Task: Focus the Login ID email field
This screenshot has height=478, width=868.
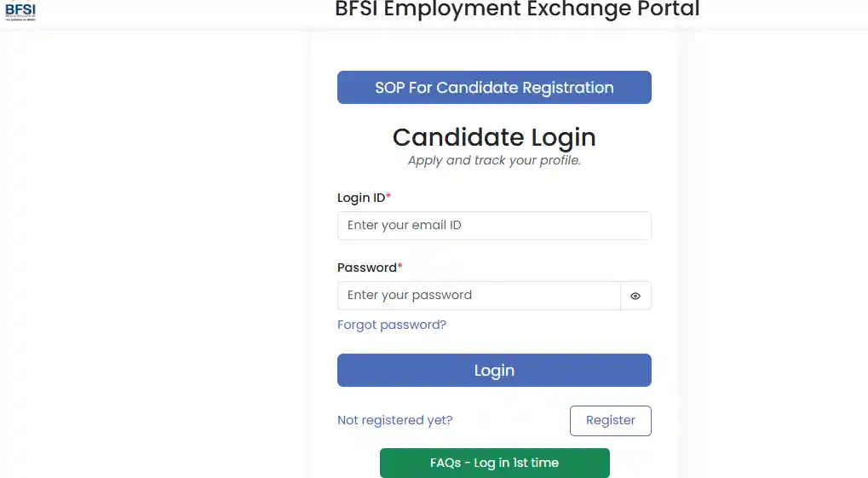Action: pyautogui.click(x=494, y=226)
